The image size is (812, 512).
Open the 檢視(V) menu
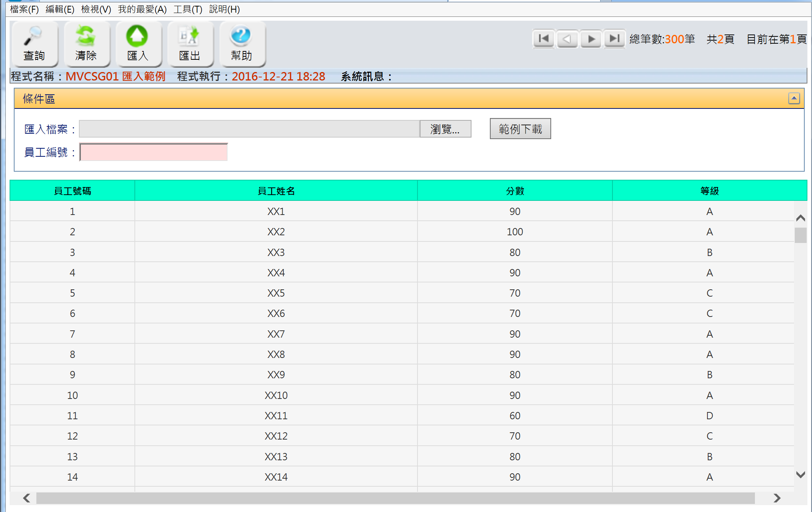(96, 9)
